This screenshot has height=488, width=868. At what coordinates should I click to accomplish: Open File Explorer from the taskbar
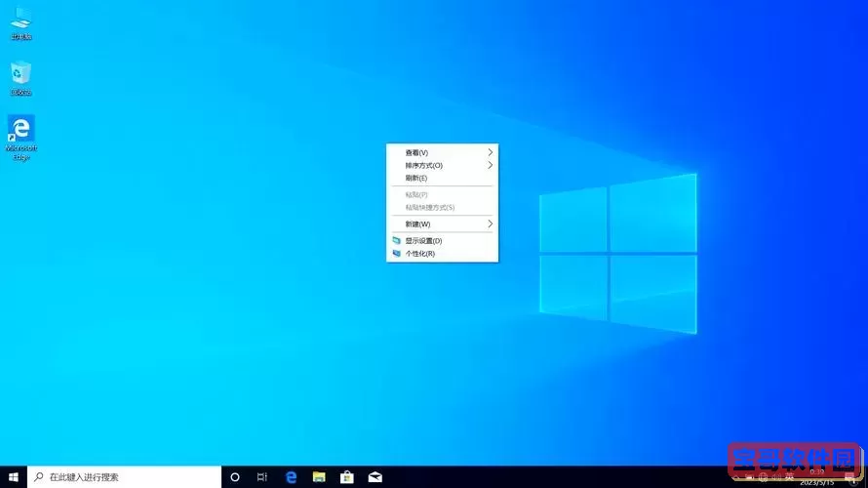(x=319, y=477)
